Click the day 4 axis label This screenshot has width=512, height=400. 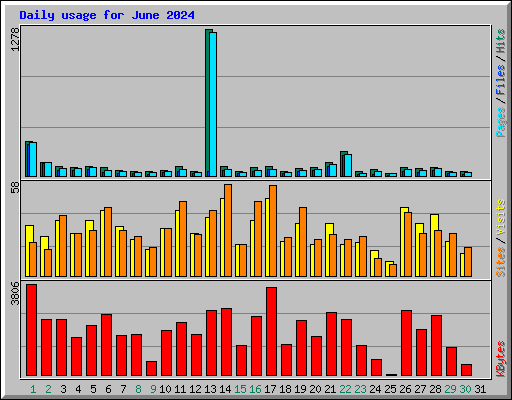point(78,389)
